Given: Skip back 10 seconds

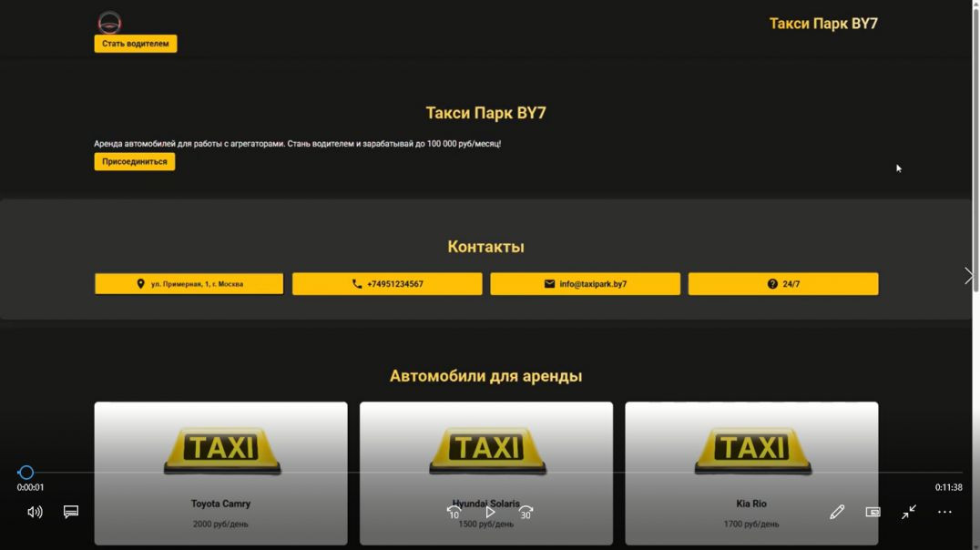Looking at the screenshot, I should pyautogui.click(x=454, y=512).
